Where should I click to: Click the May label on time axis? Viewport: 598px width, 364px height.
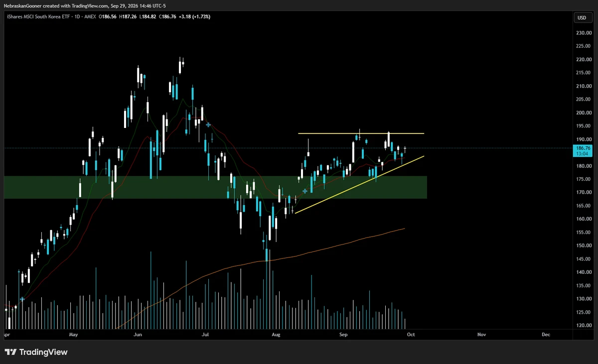[x=74, y=335]
